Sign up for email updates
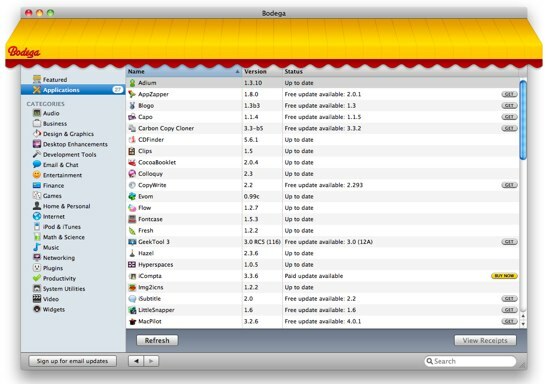 [x=73, y=361]
